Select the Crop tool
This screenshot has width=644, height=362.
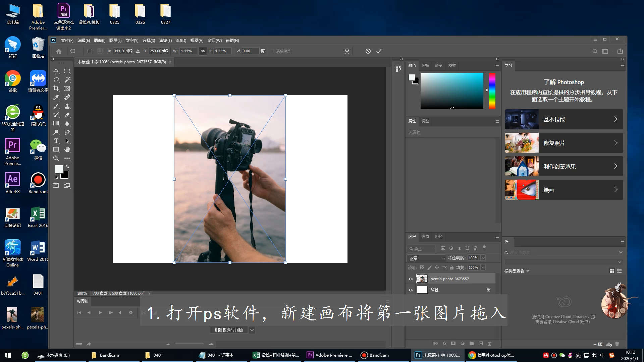56,88
